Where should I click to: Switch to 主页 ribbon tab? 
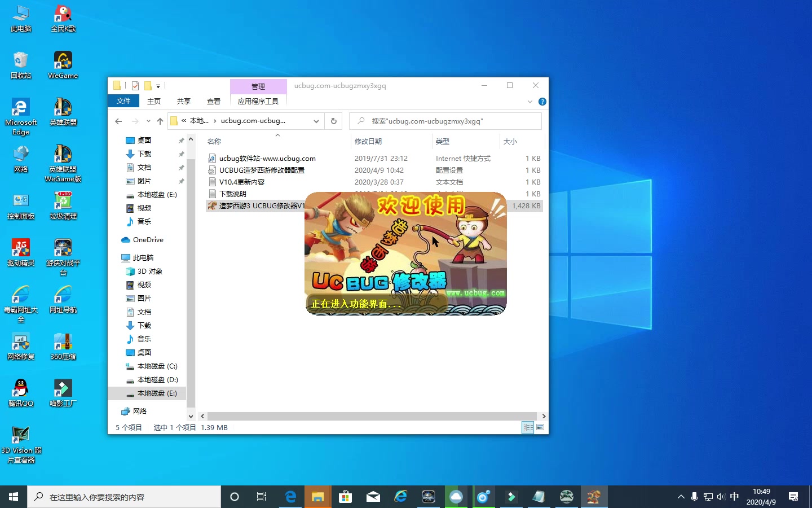click(x=154, y=101)
